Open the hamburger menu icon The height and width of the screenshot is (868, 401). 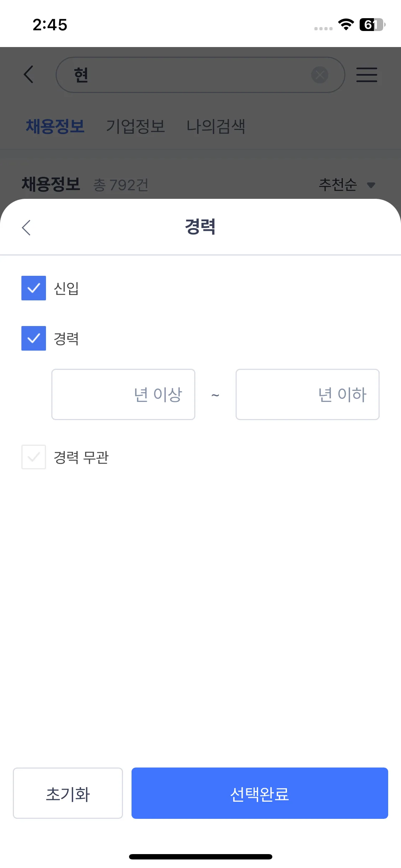[x=366, y=75]
